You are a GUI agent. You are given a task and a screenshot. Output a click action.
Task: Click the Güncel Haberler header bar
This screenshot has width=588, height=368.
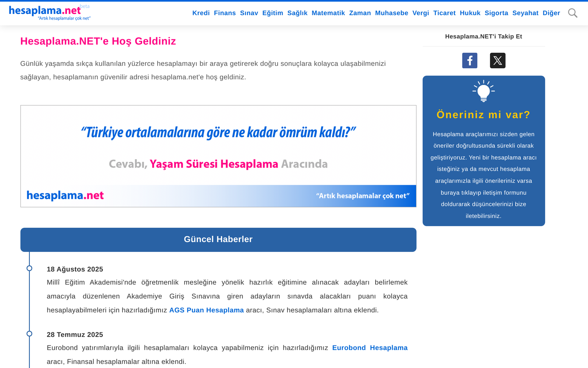(218, 240)
